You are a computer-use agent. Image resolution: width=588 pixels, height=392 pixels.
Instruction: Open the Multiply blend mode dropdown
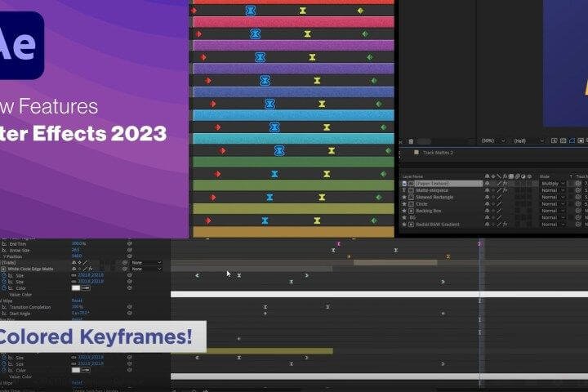(x=553, y=184)
